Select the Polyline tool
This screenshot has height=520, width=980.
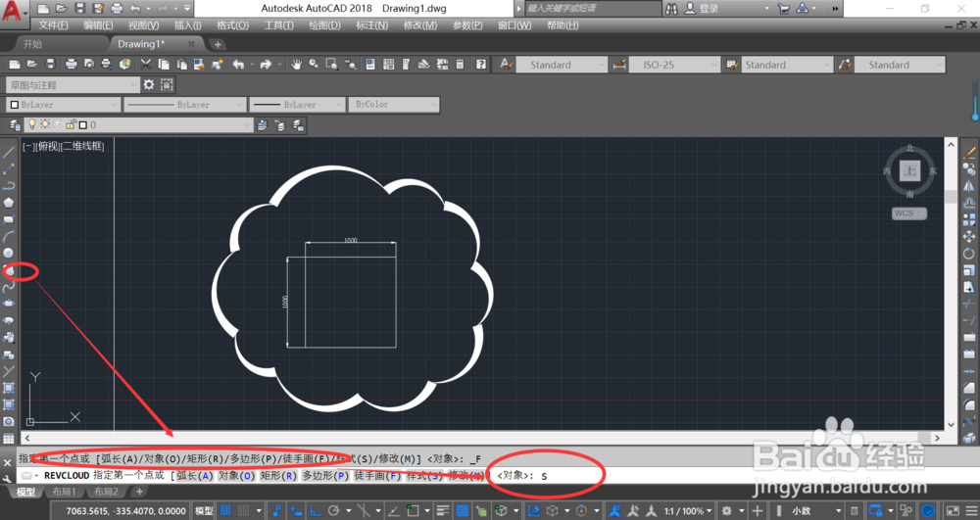(x=9, y=186)
